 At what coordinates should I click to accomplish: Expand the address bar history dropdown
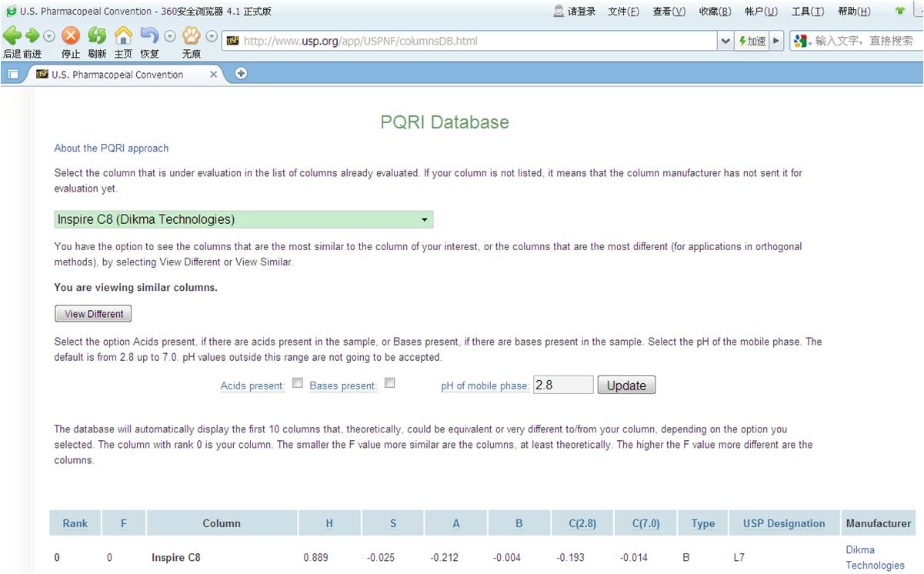pyautogui.click(x=726, y=41)
